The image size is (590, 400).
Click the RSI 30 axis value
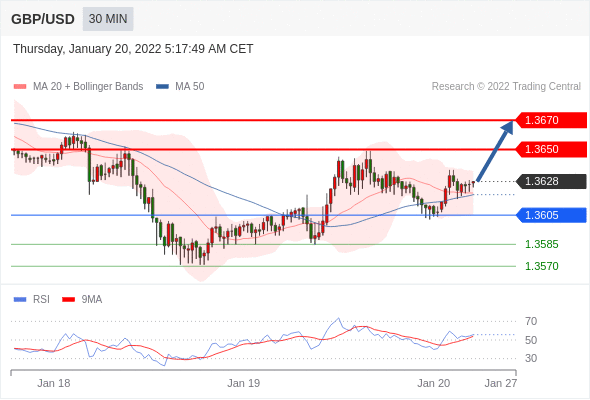pyautogui.click(x=531, y=358)
